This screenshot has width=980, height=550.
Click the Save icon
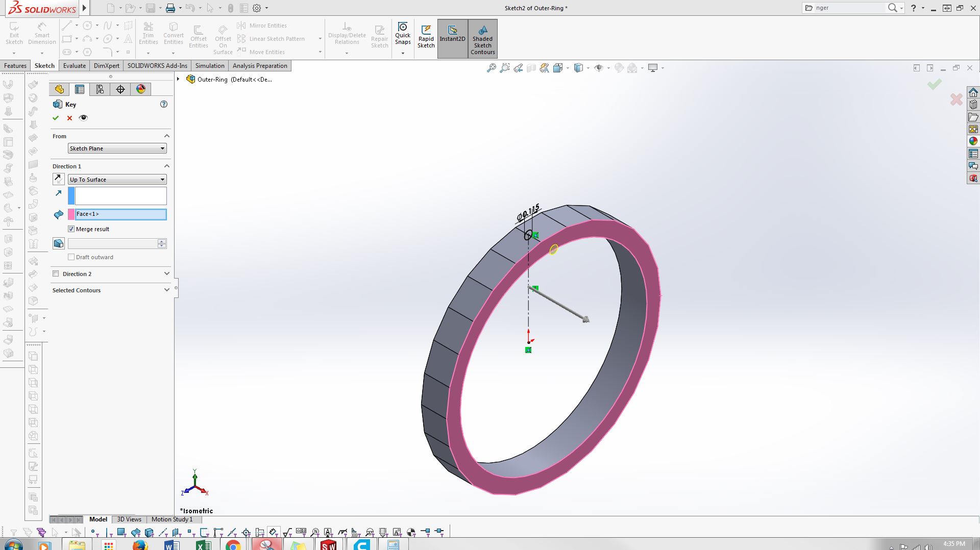click(x=151, y=8)
